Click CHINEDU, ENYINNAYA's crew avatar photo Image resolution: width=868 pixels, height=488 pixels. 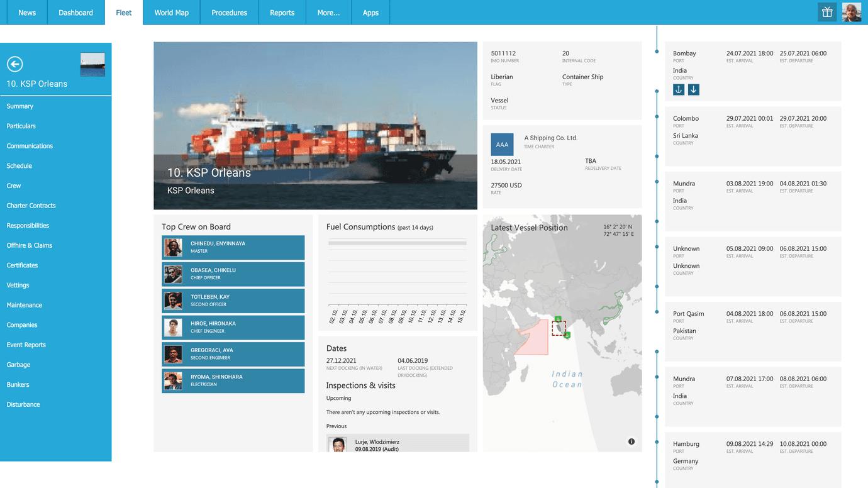173,247
